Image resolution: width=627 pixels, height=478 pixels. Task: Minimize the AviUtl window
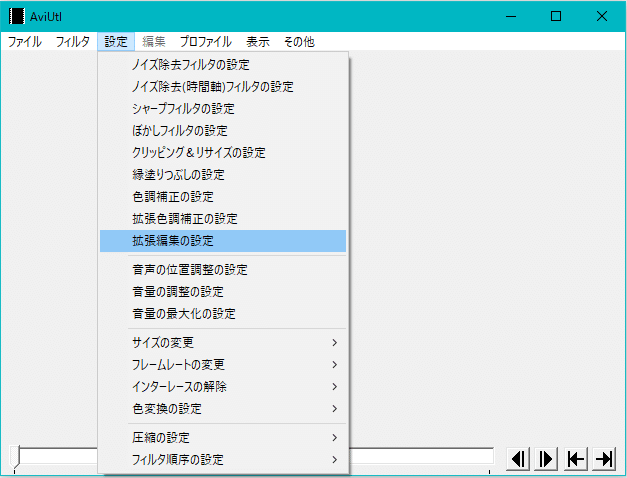point(511,16)
